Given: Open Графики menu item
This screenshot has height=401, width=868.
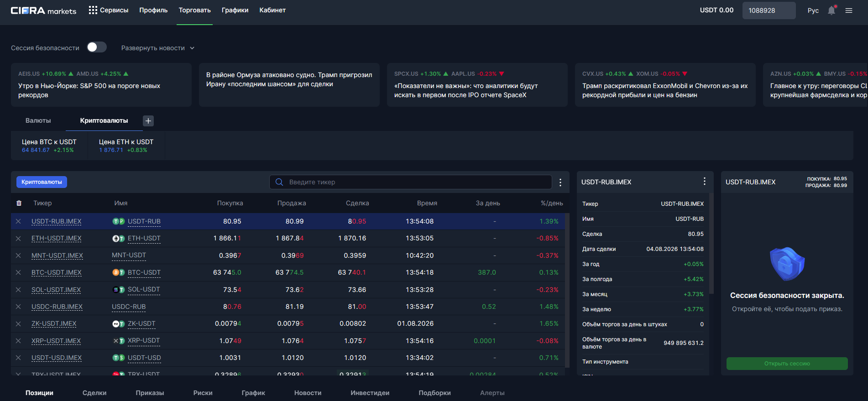Looking at the screenshot, I should [235, 10].
